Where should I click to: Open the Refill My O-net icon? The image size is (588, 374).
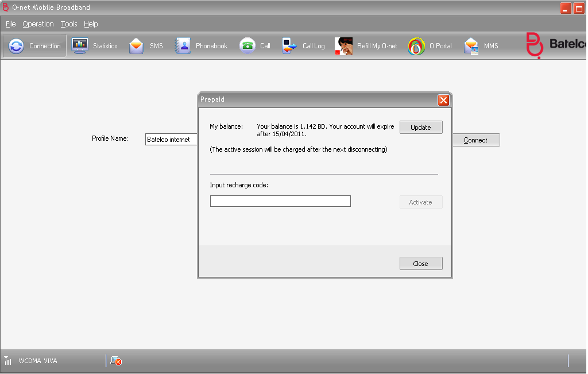point(343,46)
